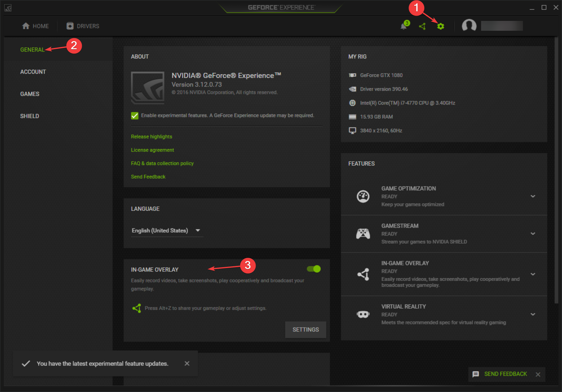Open settings with the green gear icon
Image resolution: width=562 pixels, height=392 pixels.
point(440,26)
